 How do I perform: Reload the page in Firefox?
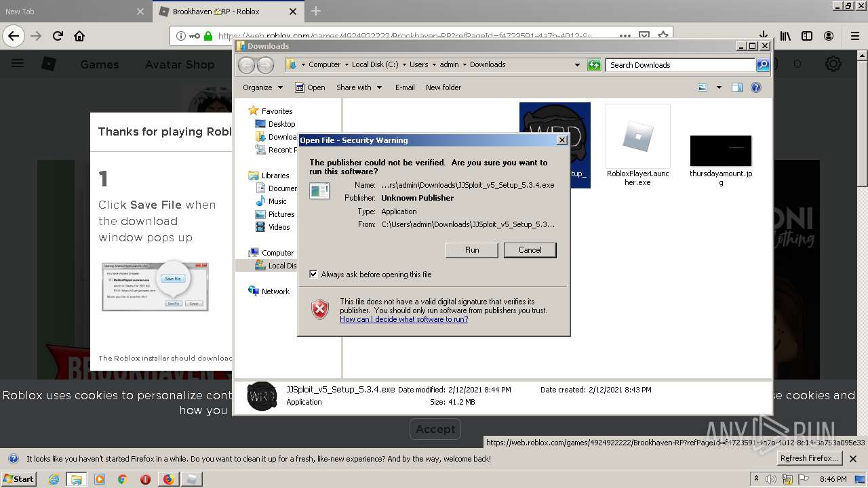[58, 36]
